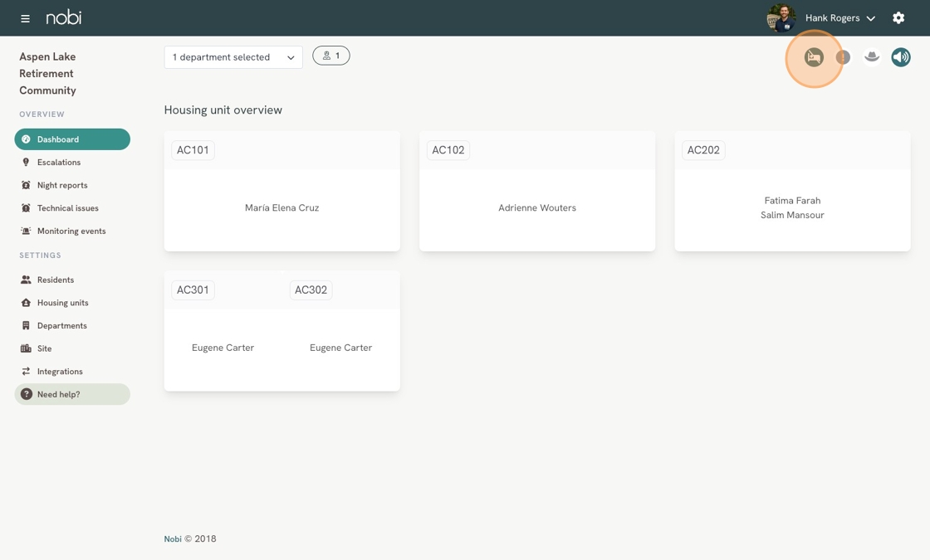This screenshot has width=930, height=560.
Task: Follow the Nobi footer link
Action: pyautogui.click(x=173, y=538)
